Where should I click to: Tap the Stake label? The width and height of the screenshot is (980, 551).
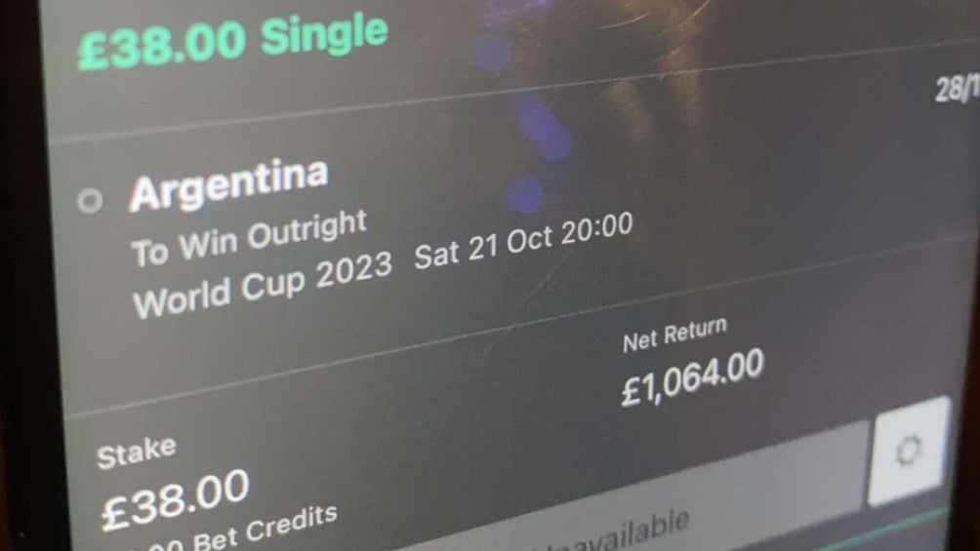[137, 453]
